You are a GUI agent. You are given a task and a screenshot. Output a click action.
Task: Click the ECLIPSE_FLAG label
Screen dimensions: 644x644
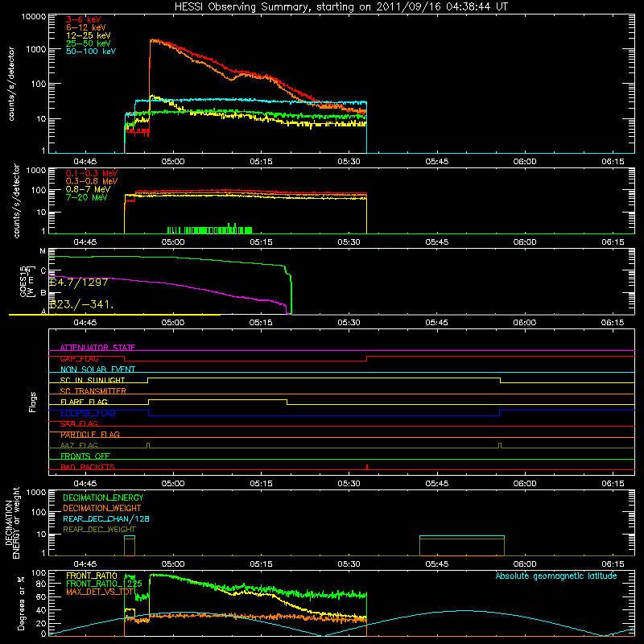[88, 413]
